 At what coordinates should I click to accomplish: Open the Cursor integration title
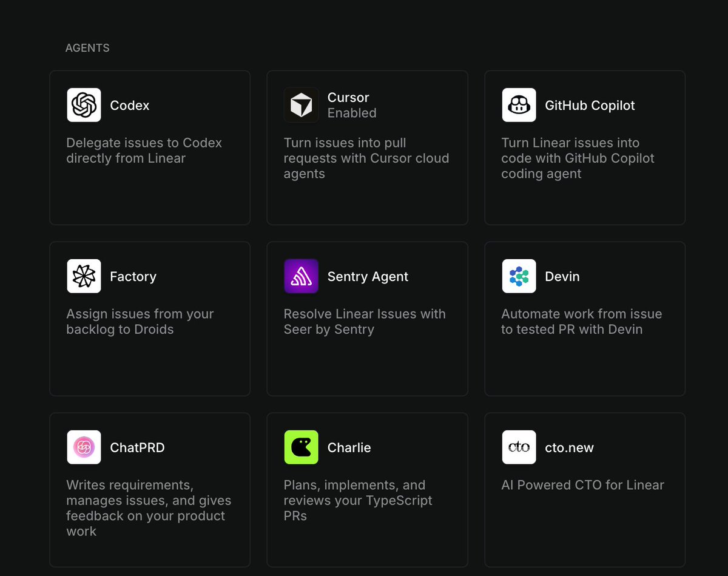[x=348, y=97]
